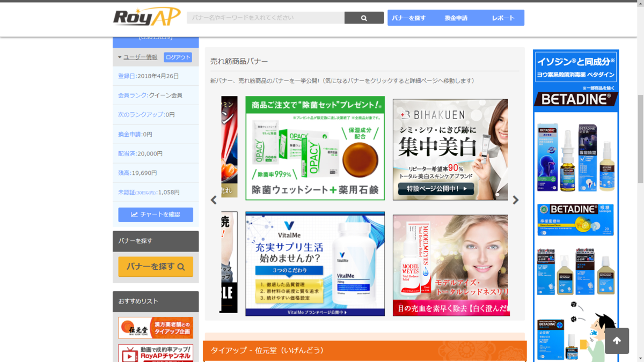Screen dimensions: 644x362
Task: Click the おすすめリスト sidebar header
Action: (x=156, y=301)
